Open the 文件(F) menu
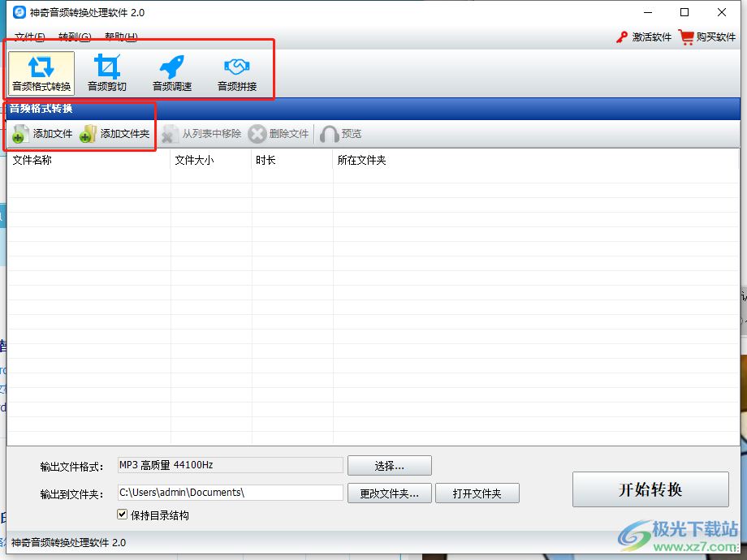 [x=29, y=37]
